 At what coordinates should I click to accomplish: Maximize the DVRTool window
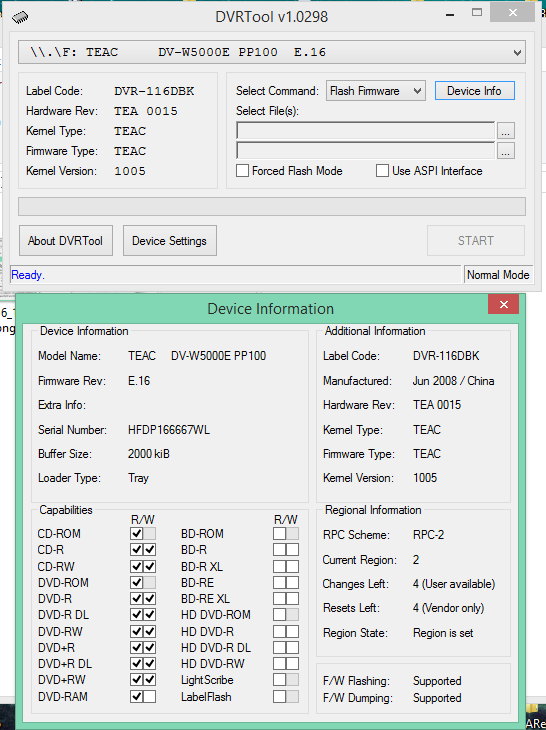pos(477,13)
